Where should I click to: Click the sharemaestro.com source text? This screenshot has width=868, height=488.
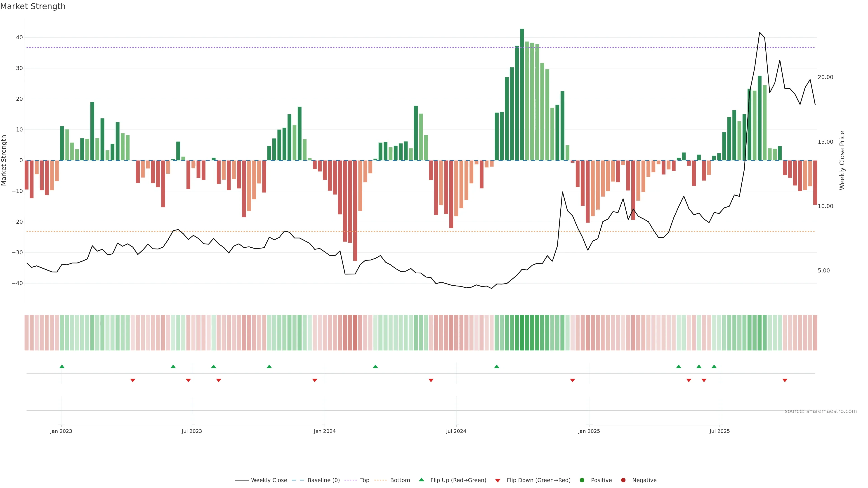tap(821, 411)
